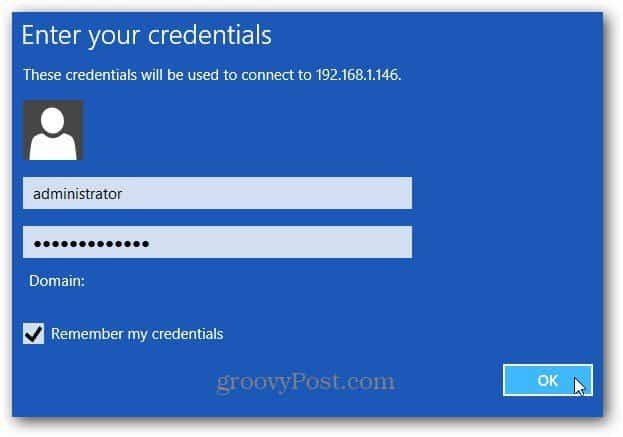The image size is (623, 437).
Task: Click the groovyPost.com watermark
Action: 306,382
